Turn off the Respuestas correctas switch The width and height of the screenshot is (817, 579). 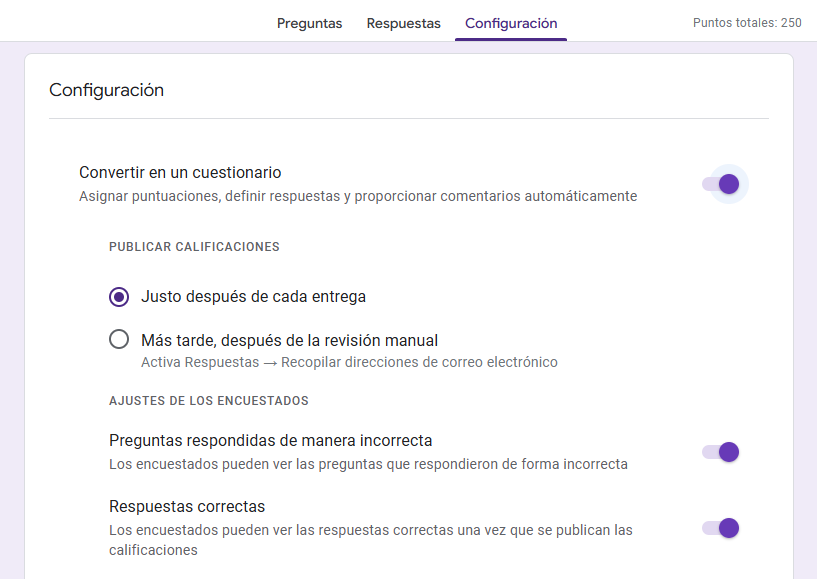[720, 528]
